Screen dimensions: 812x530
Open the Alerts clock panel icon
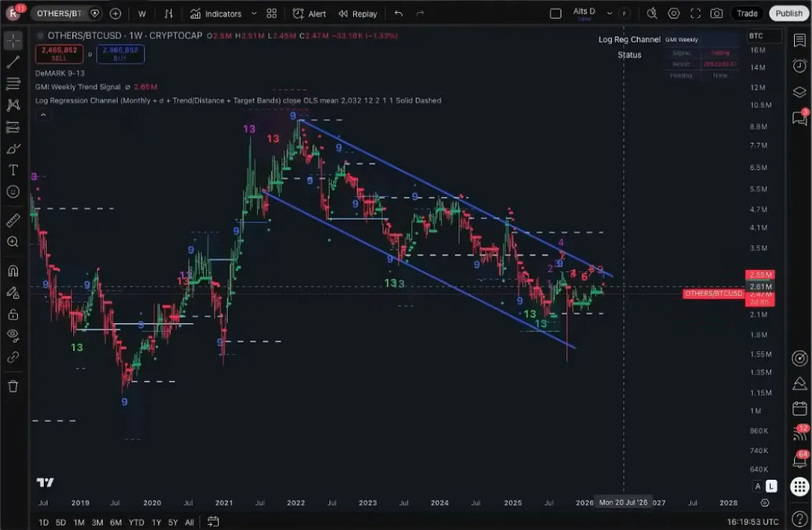coord(799,65)
